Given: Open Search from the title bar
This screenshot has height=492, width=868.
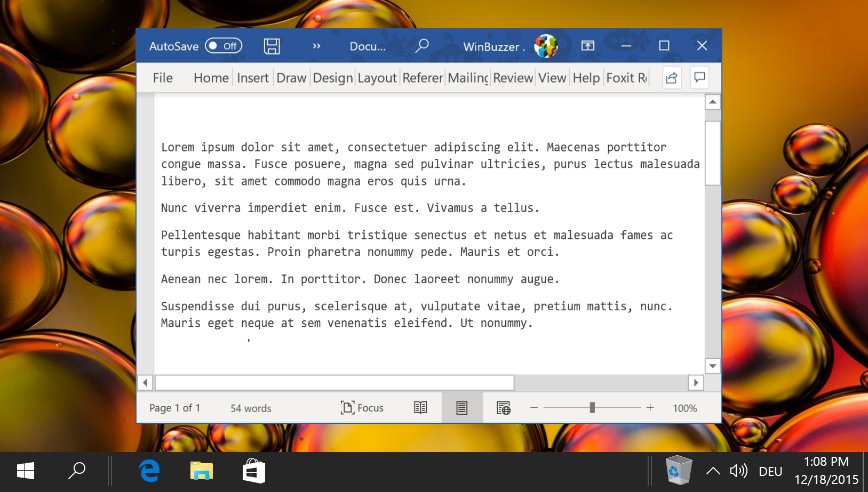Looking at the screenshot, I should tap(421, 46).
